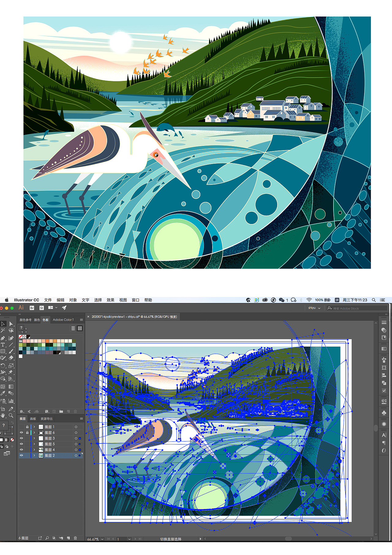Unlock 图层 1 via its lock icon
The image size is (392, 555).
pyautogui.click(x=27, y=427)
